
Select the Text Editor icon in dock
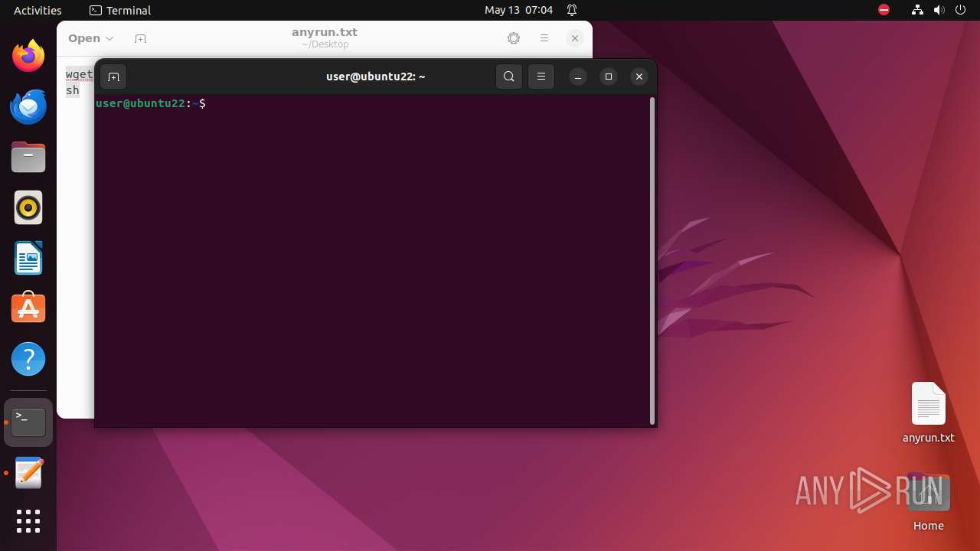28,473
